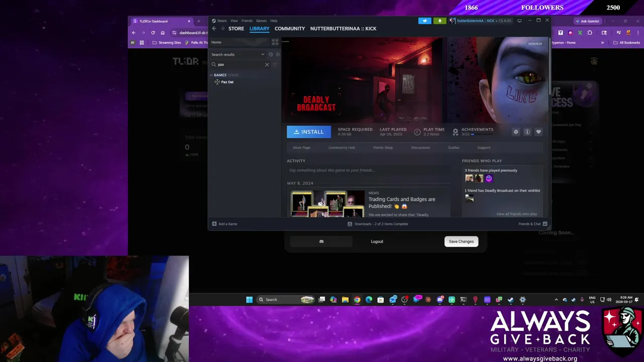Open the Trading Cards news thumbnail

click(328, 204)
